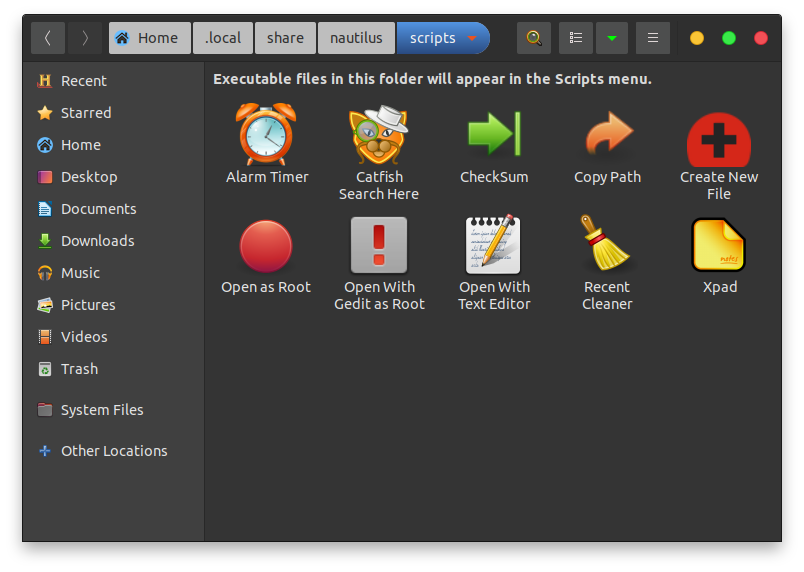The image size is (804, 572).
Task: Open Recent in the sidebar
Action: 113,81
